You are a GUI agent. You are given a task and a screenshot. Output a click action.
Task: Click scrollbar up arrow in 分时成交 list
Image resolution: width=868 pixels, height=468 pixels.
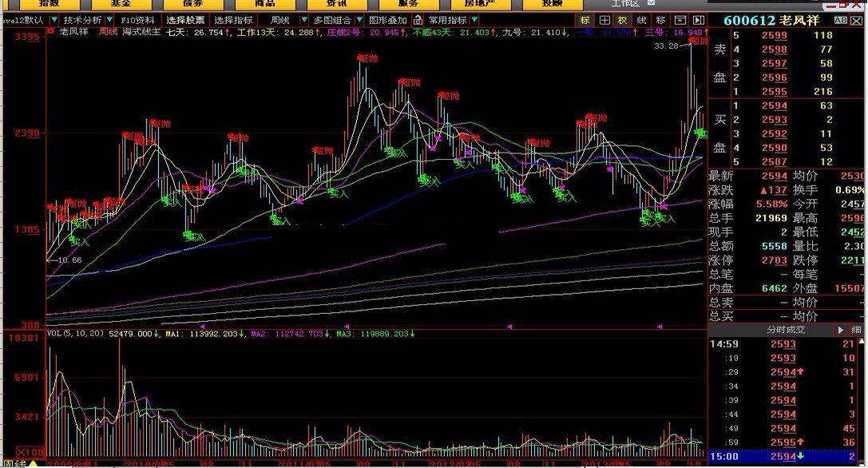tap(862, 341)
